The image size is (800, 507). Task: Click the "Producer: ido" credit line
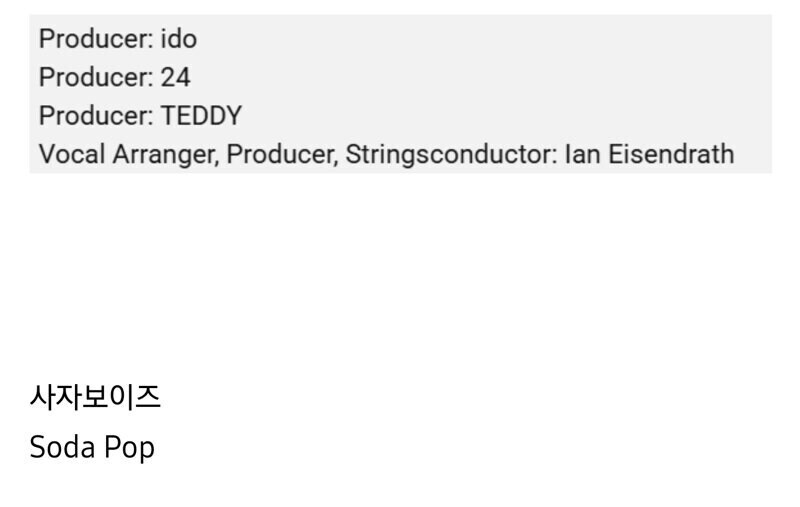[x=118, y=39]
